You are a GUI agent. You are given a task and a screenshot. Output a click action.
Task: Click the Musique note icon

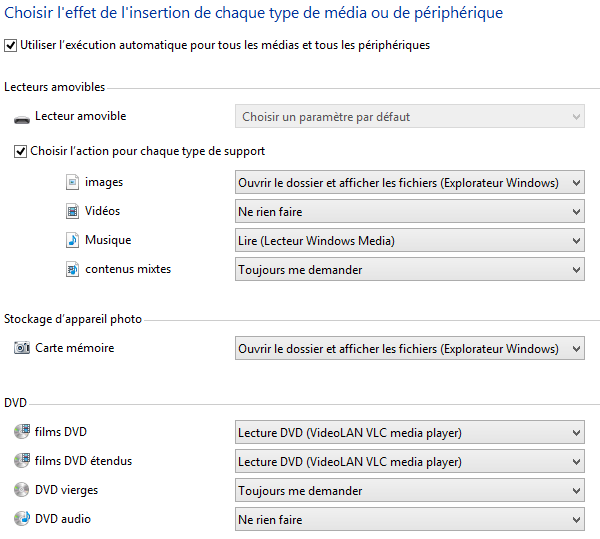(x=72, y=240)
